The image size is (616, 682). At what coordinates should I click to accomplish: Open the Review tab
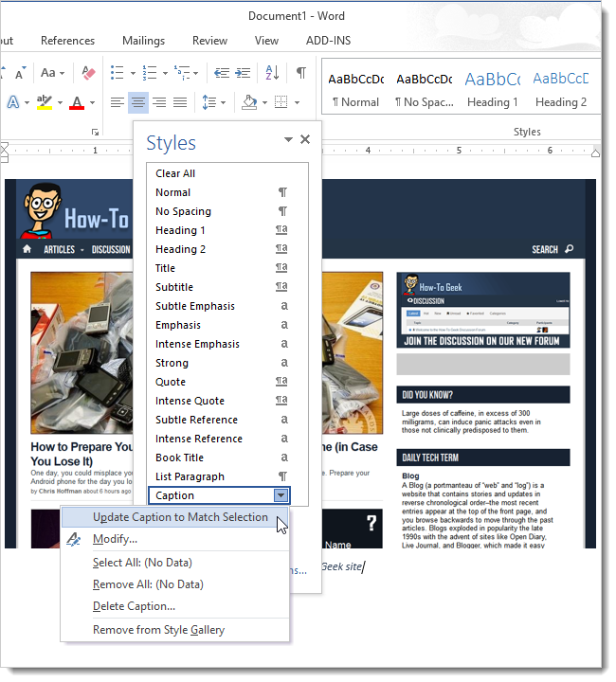[209, 41]
